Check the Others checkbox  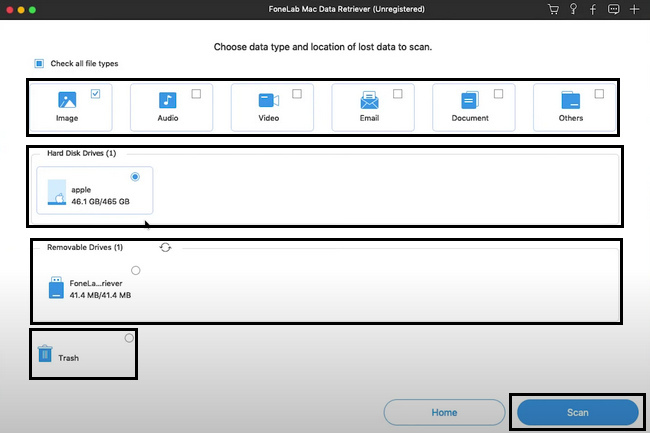tap(599, 94)
